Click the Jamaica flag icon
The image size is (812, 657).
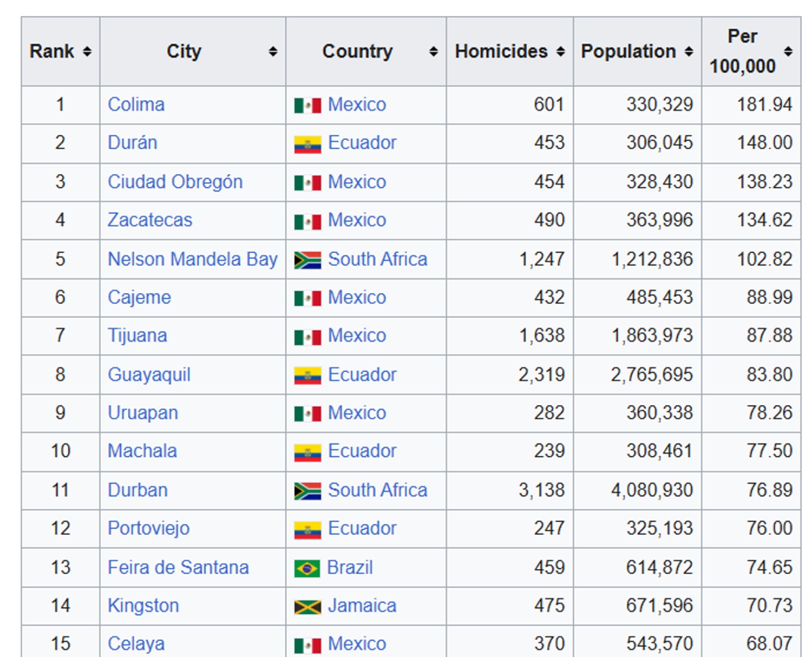click(x=307, y=607)
